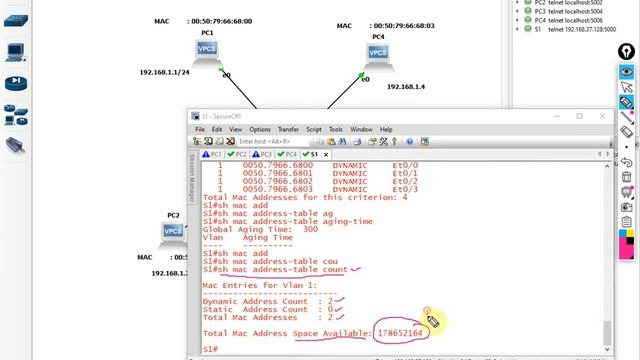Screen dimensions: 640x360
Task: Select the cursor arrow tool in Epic Pen
Action: pos(626,87)
